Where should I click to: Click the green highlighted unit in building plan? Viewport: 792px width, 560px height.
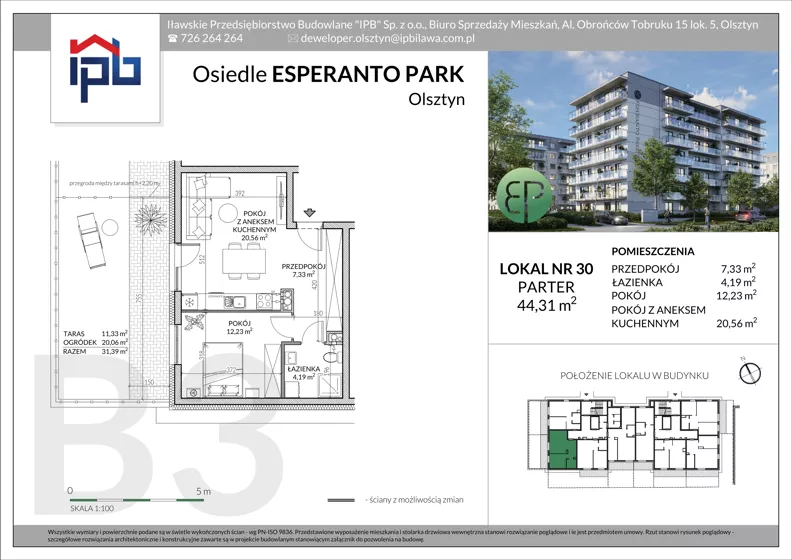point(562,450)
